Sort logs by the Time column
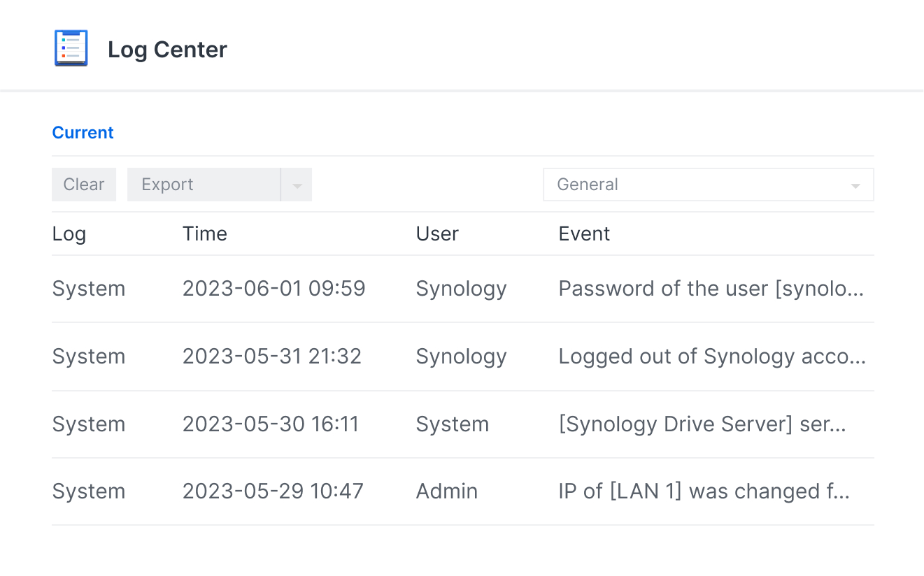The image size is (924, 576). coord(204,233)
